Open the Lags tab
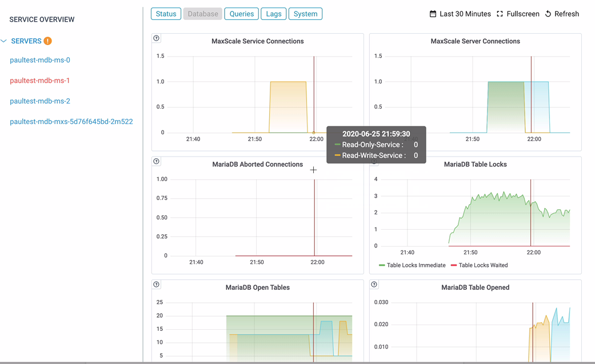595x364 pixels. [x=273, y=14]
